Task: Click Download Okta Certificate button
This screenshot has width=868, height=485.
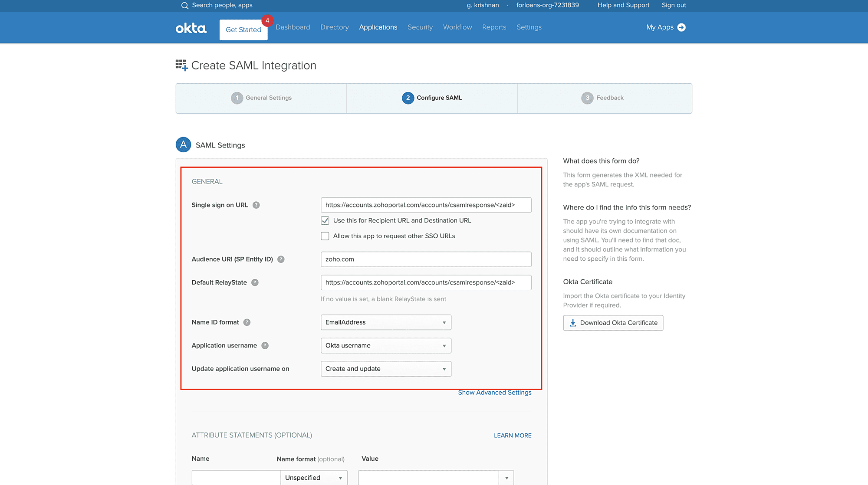Action: (613, 323)
